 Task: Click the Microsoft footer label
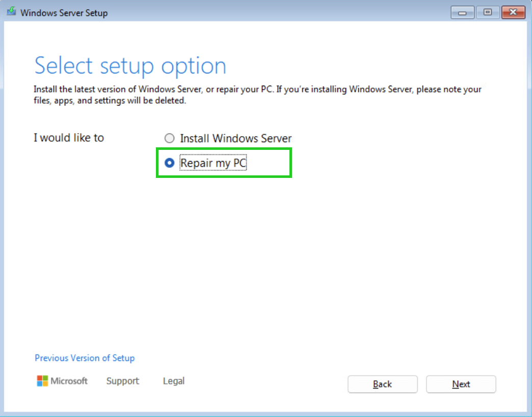click(69, 381)
